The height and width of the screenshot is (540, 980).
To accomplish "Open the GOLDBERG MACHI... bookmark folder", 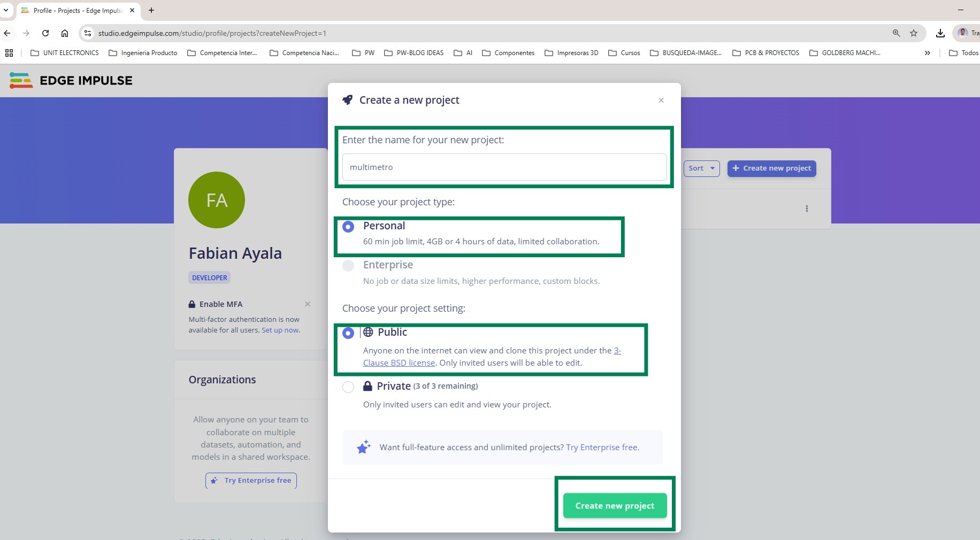I will (845, 53).
